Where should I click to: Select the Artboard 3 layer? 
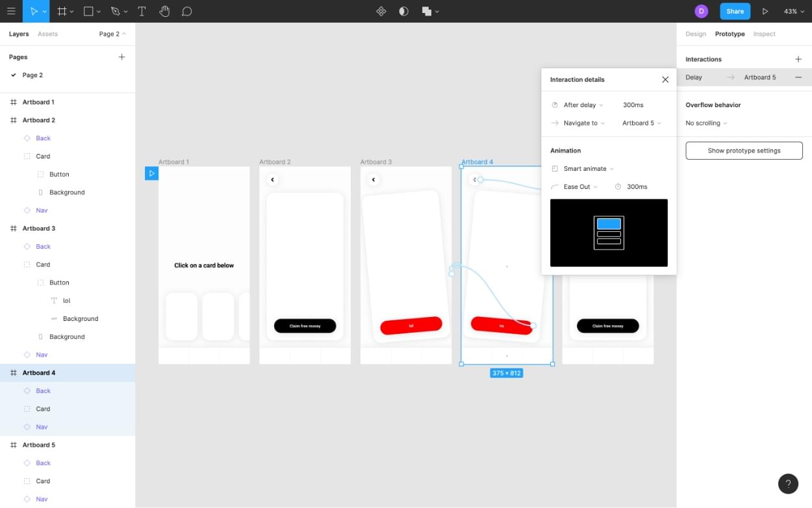(x=39, y=229)
